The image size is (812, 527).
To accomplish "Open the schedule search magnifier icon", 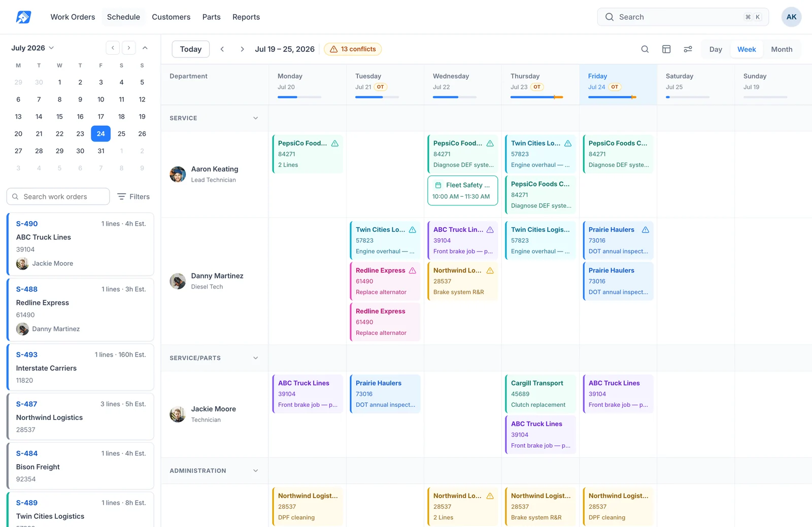I will [645, 49].
